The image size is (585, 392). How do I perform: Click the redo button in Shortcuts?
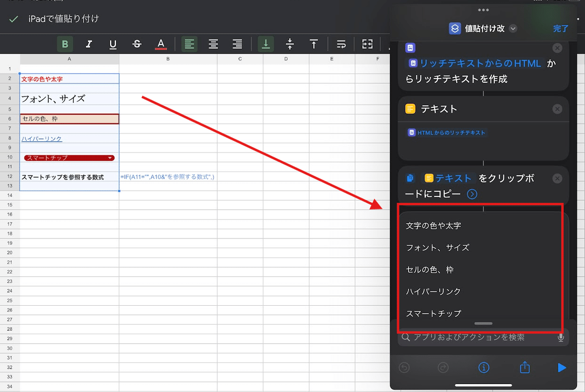pyautogui.click(x=444, y=368)
